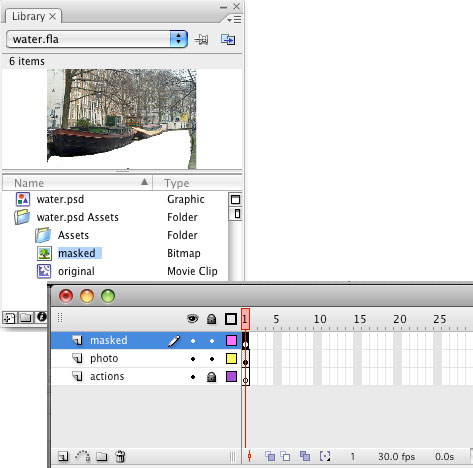Click the original movie clip icon

click(x=44, y=271)
